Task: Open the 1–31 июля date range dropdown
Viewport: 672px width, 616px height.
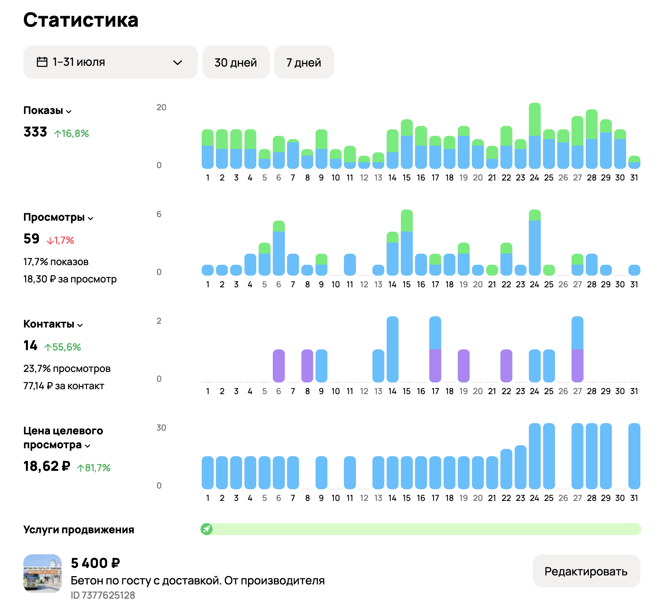Action: pos(110,62)
